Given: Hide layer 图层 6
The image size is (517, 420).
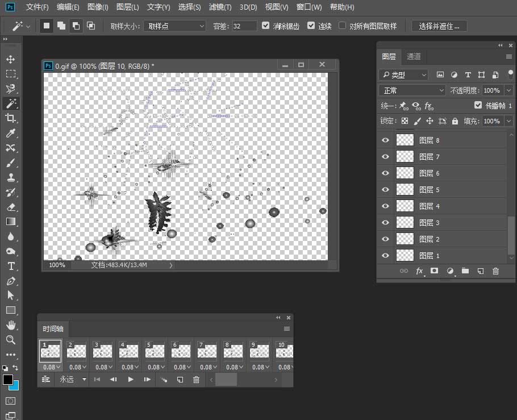Looking at the screenshot, I should (385, 173).
